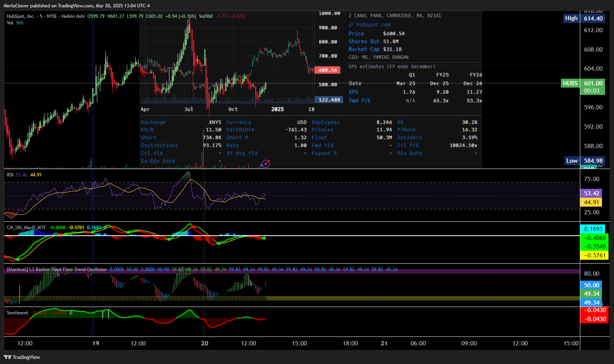Click the date marker 19 on time axis
Image resolution: width=614 pixels, height=364 pixels.
(96, 343)
